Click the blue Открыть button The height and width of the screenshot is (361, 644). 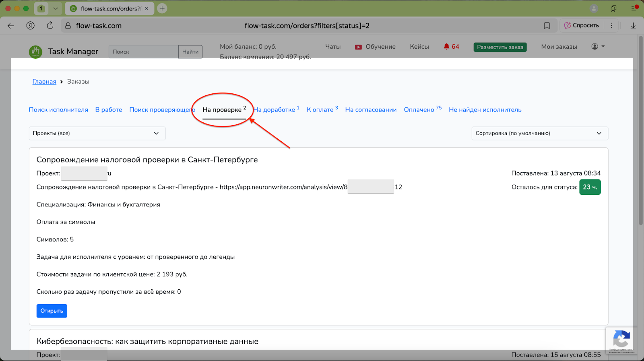point(52,311)
